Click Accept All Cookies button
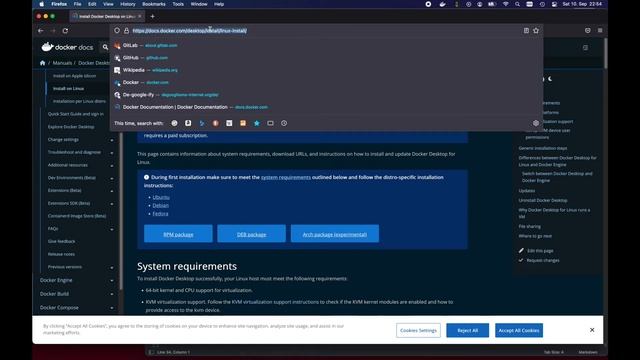 (x=519, y=330)
